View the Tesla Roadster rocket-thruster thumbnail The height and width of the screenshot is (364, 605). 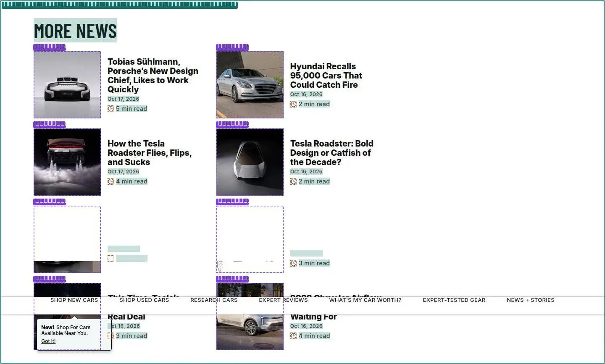(67, 162)
